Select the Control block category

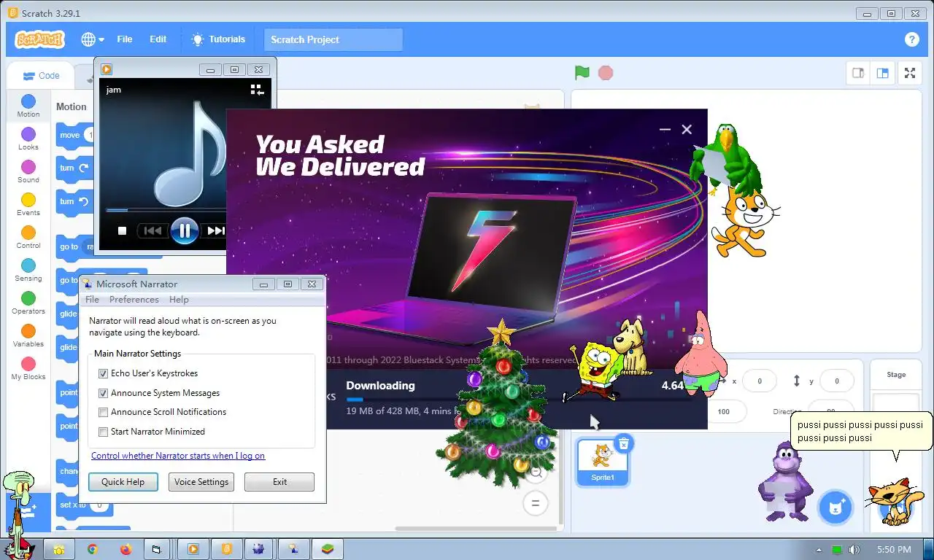(x=28, y=238)
